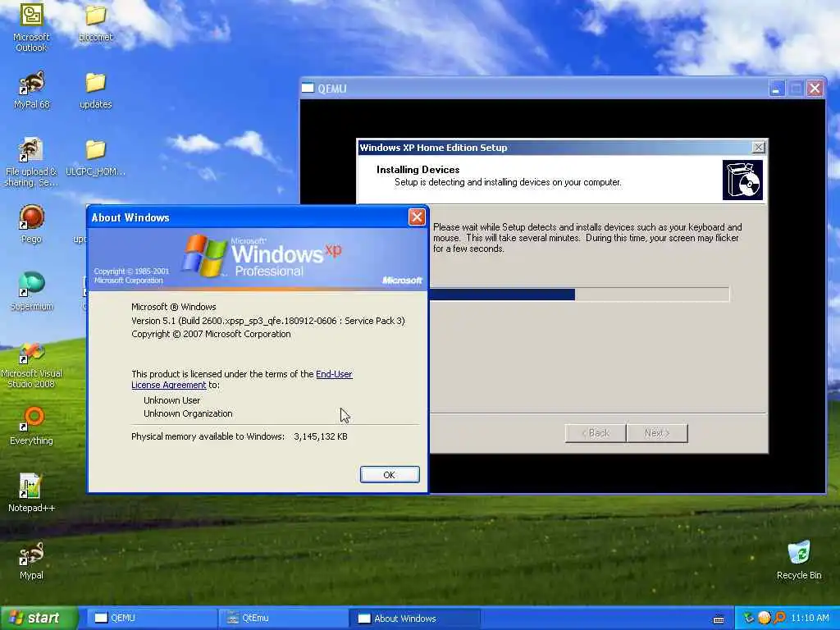Select the updates folder icon
840x630 pixels.
click(95, 89)
